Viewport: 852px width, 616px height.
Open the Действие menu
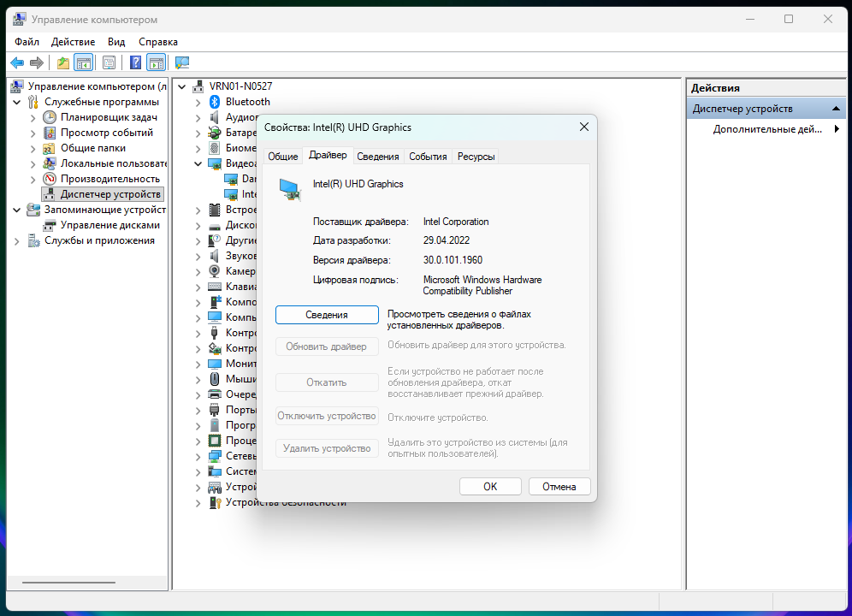[x=73, y=42]
